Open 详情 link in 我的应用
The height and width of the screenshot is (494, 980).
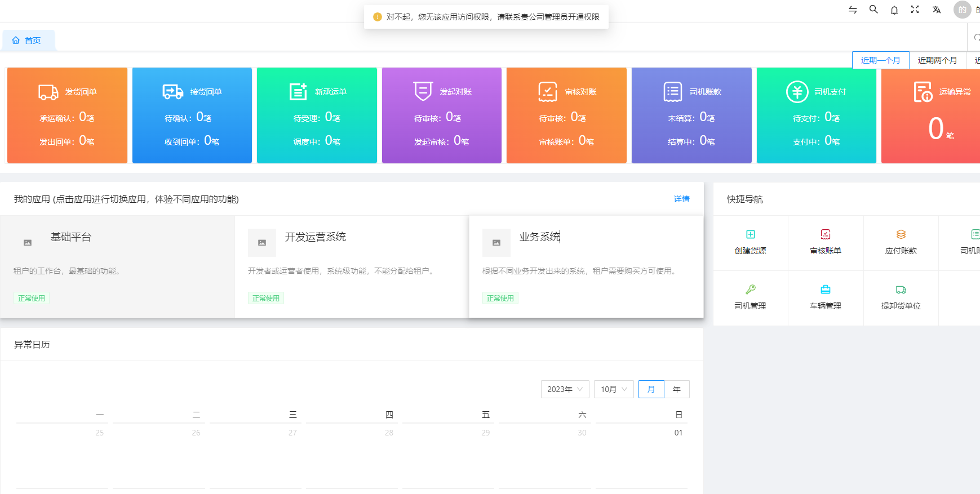click(x=682, y=199)
